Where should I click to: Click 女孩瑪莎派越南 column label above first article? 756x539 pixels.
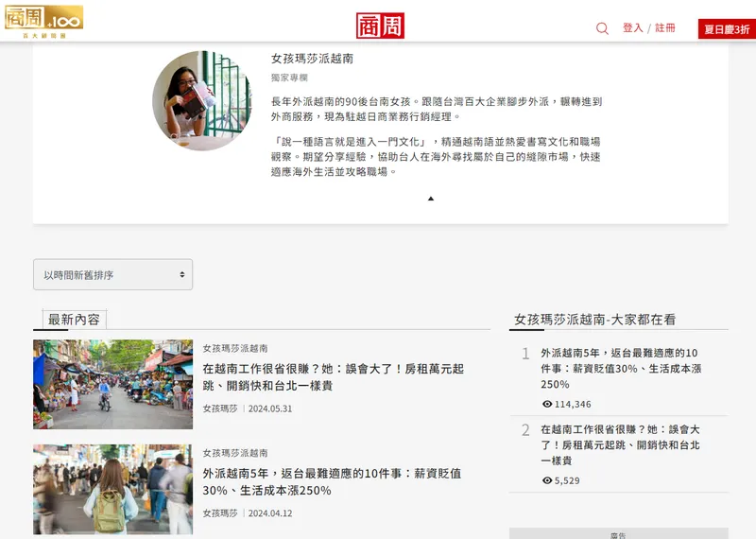[234, 348]
